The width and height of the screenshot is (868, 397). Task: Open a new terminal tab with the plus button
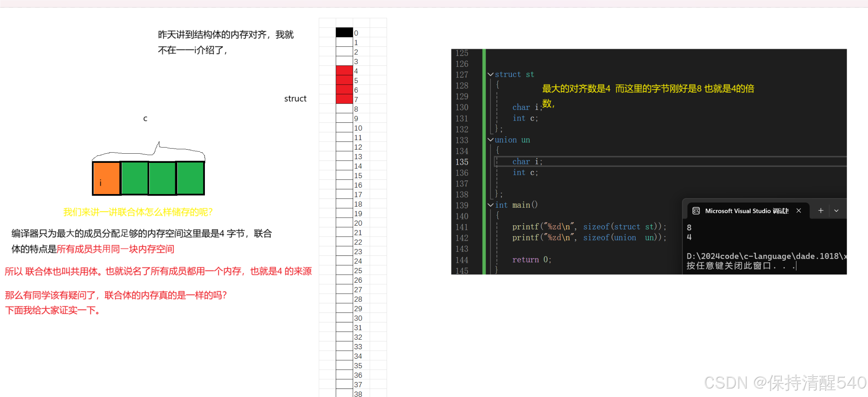click(821, 211)
